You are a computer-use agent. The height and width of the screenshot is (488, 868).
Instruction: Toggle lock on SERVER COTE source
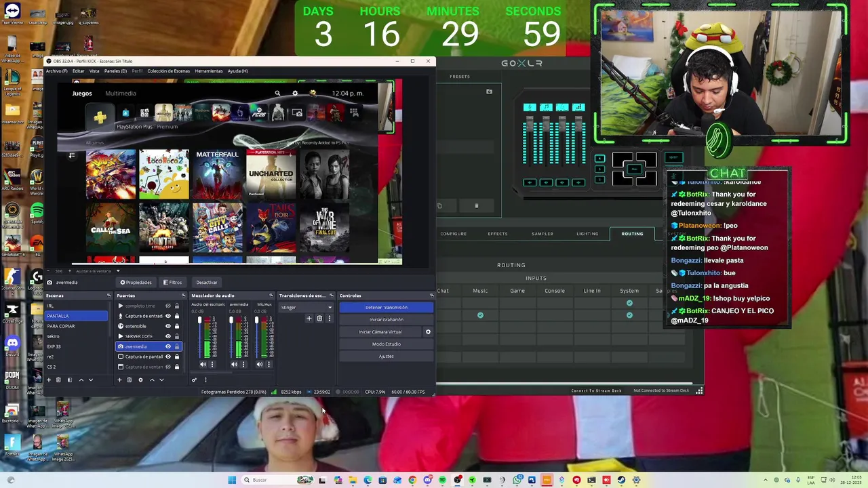177,336
